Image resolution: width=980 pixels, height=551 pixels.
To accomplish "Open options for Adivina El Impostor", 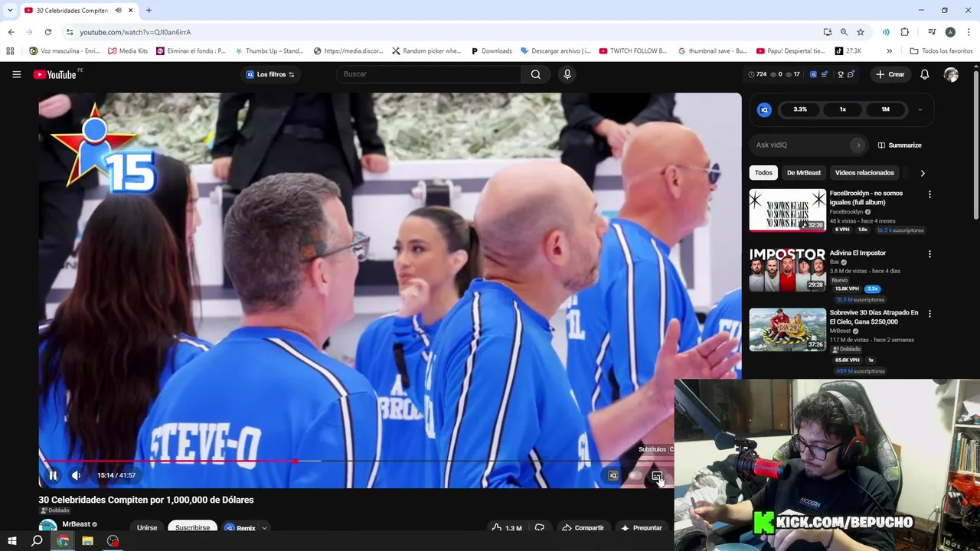I will point(929,254).
